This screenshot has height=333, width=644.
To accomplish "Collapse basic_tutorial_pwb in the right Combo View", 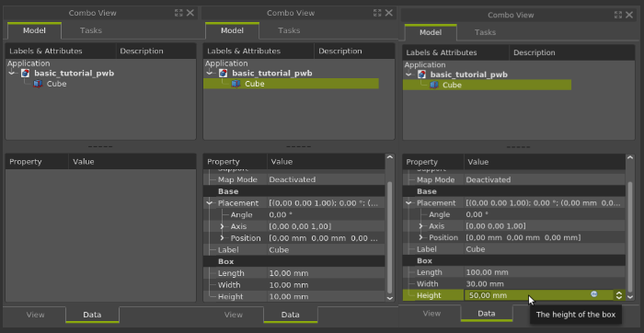I will [x=408, y=75].
